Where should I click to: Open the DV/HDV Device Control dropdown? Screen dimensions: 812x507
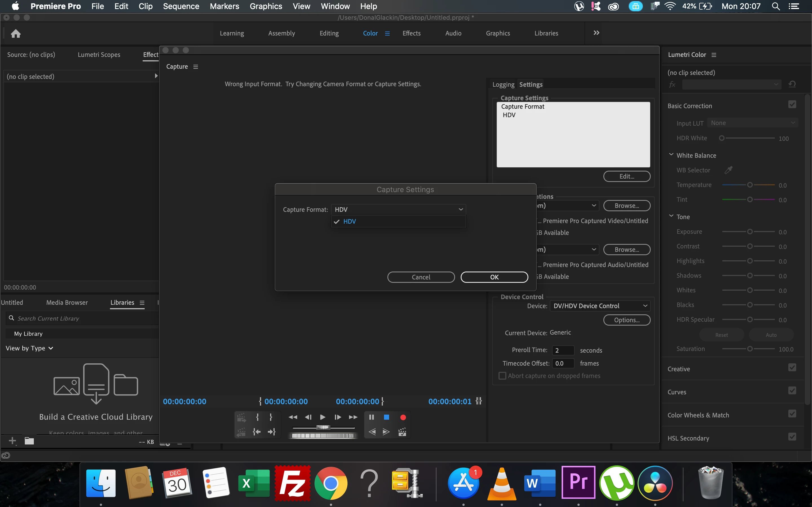pyautogui.click(x=600, y=306)
